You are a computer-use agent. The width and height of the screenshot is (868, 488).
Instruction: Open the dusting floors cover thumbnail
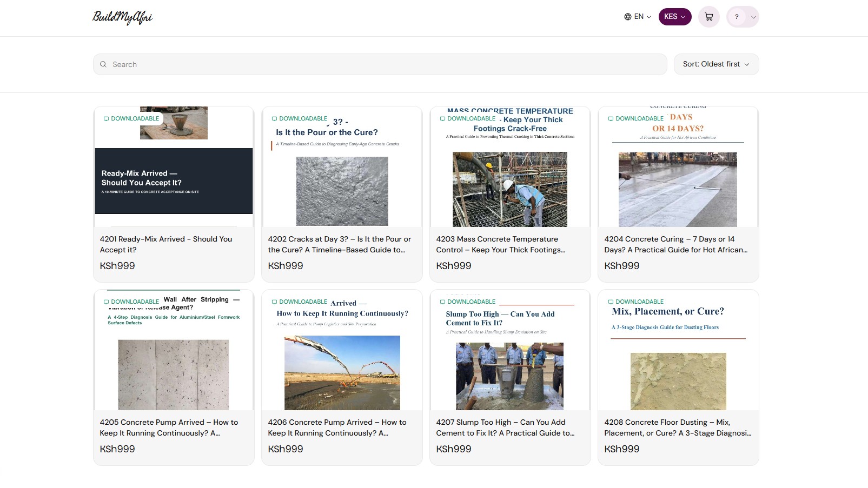click(678, 350)
